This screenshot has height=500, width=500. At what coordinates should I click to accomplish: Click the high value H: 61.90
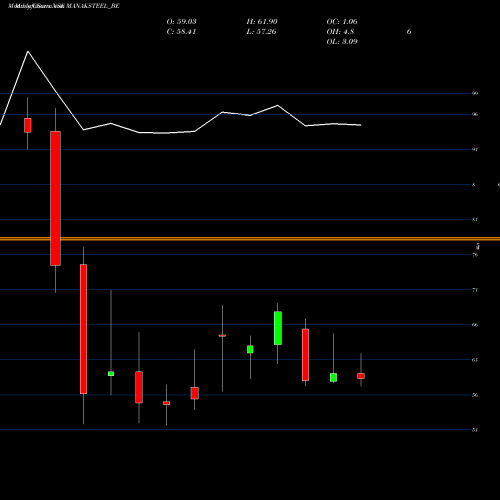click(262, 22)
